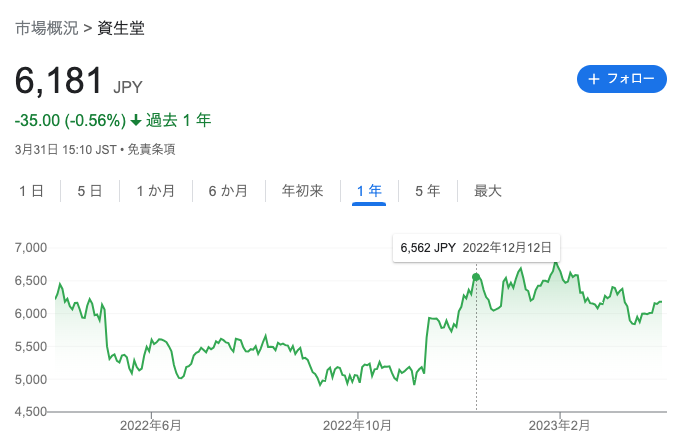
Task: Click the 6,562 JPY tooltip box
Action: point(476,248)
